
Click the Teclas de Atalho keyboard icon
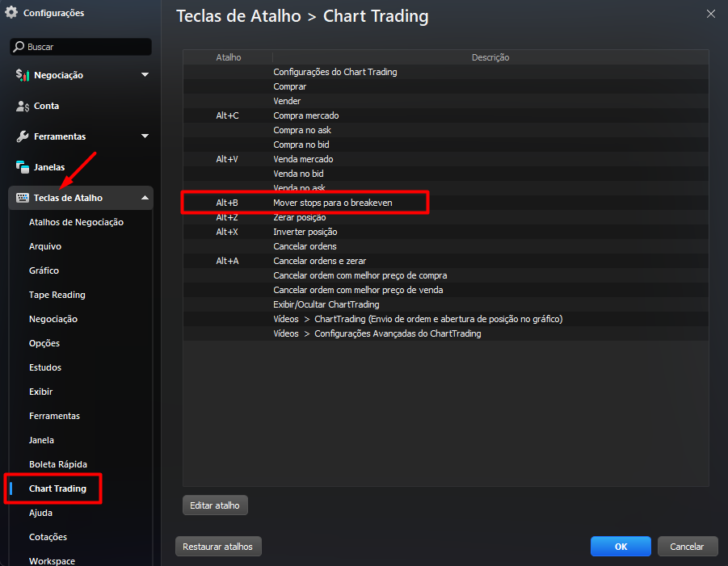(x=23, y=198)
